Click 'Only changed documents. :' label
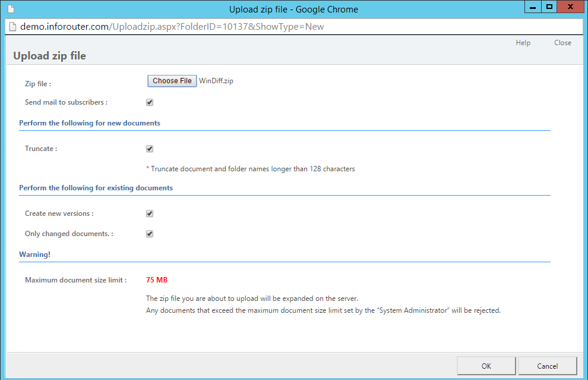This screenshot has height=380, width=588. (x=69, y=234)
